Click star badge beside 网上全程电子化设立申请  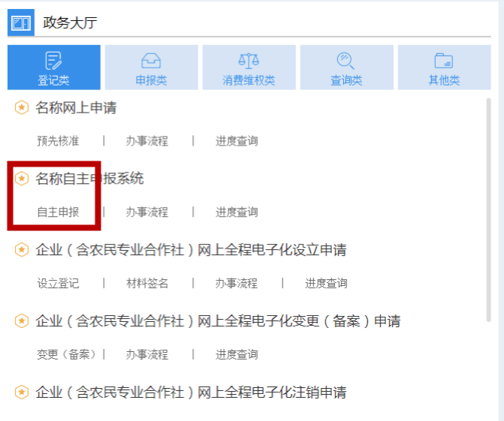22,249
